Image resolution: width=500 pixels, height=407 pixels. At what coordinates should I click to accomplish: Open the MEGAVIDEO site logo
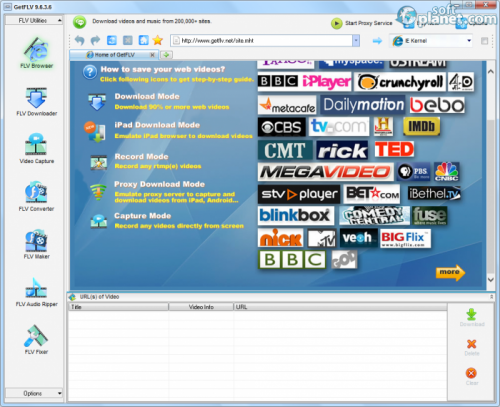[326, 172]
